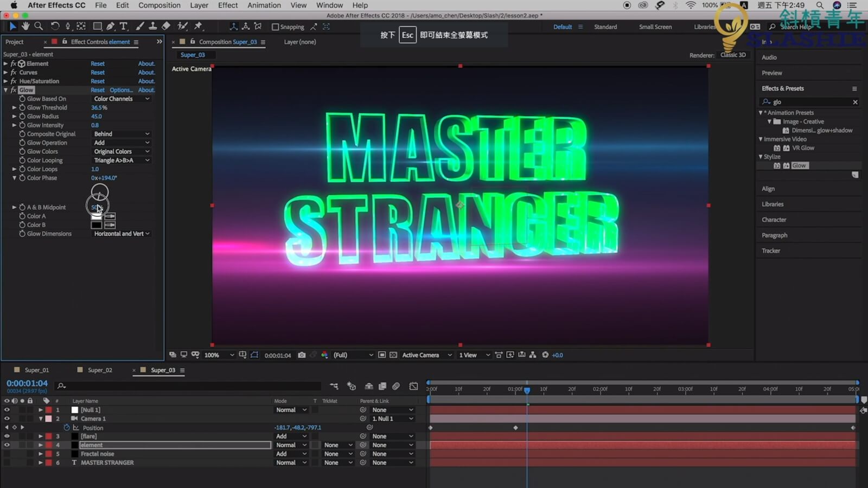Select the Roto Brush tool
The width and height of the screenshot is (868, 488).
(183, 26)
